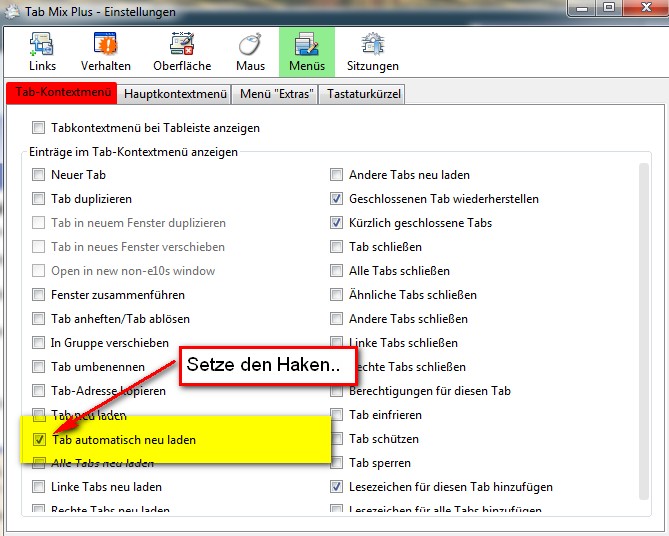Open the Links settings category
Screen dimensions: 669x536
tap(42, 52)
